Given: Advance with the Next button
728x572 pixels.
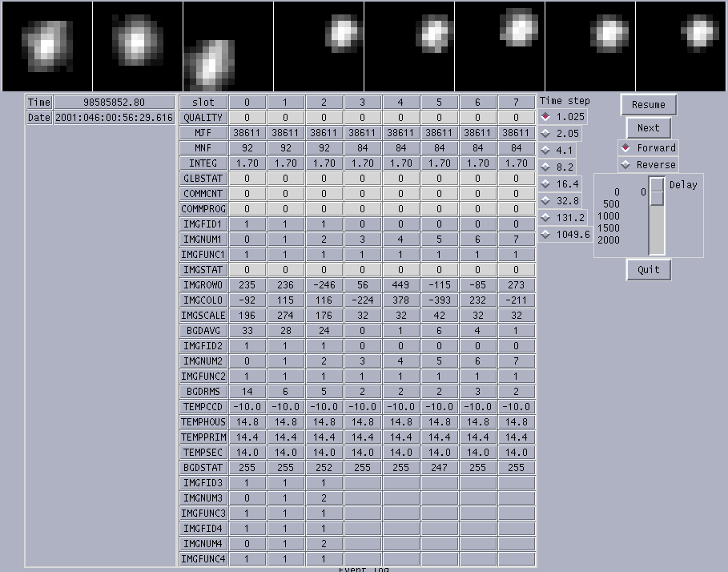Looking at the screenshot, I should 649,127.
